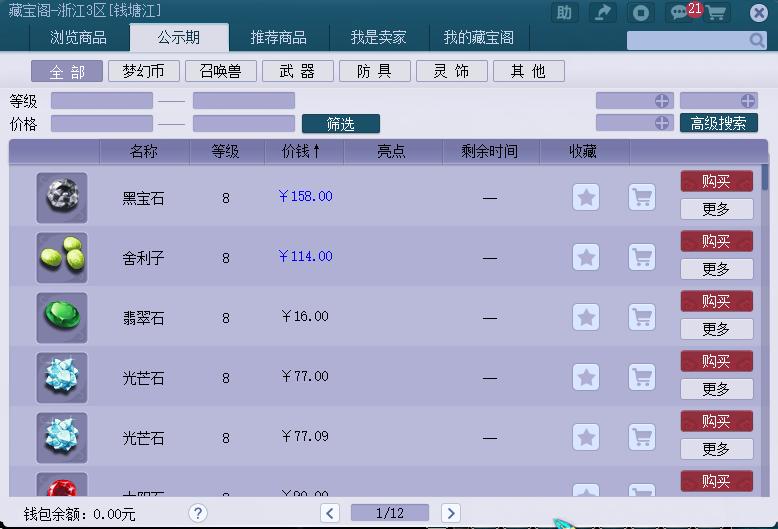
Task: Select 其他 category filter
Action: 529,71
